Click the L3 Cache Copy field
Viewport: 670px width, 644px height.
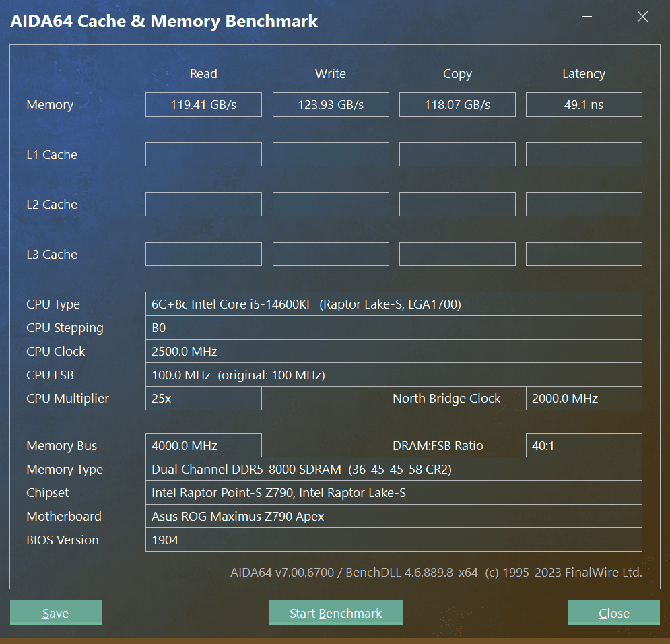[x=457, y=254]
